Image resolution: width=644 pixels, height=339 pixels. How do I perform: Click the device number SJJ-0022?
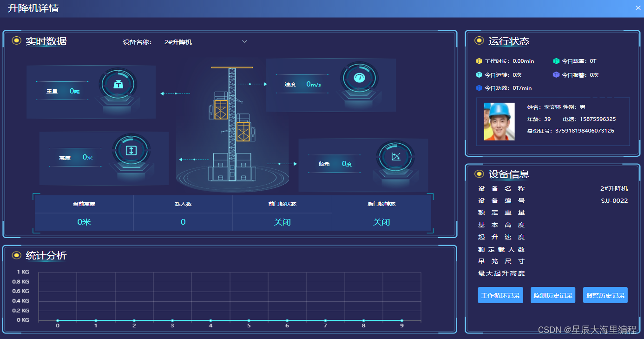[x=614, y=201]
